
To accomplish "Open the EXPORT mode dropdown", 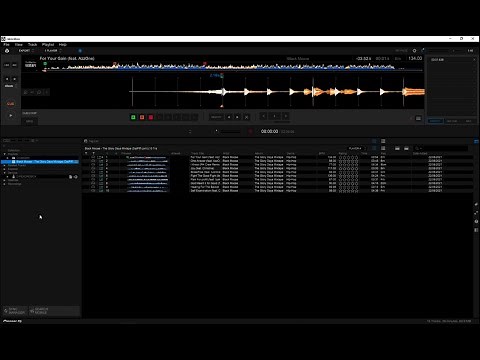I will 26,51.
